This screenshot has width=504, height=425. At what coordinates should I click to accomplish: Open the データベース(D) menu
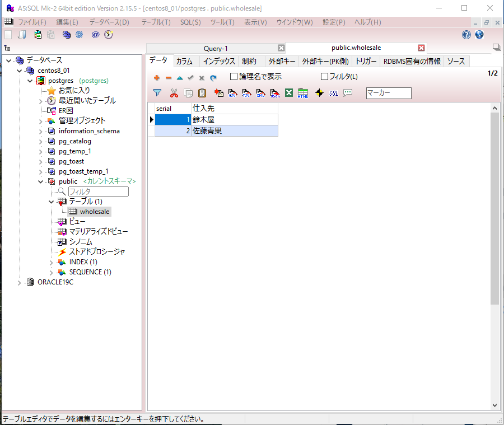(x=109, y=22)
